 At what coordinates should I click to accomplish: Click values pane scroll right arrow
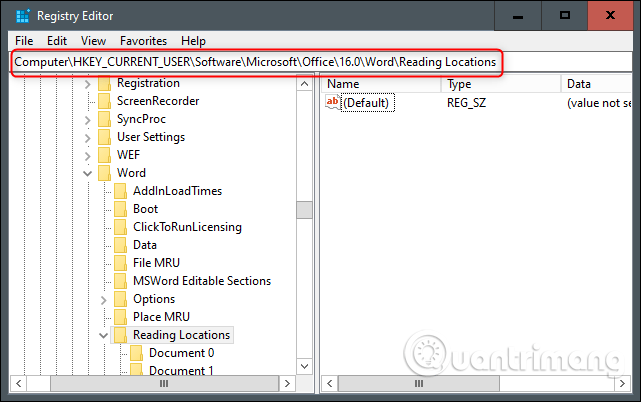point(623,384)
